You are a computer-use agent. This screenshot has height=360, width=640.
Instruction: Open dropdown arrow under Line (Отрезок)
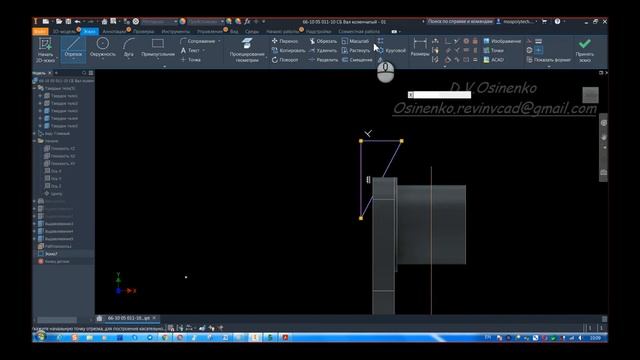pos(73,60)
